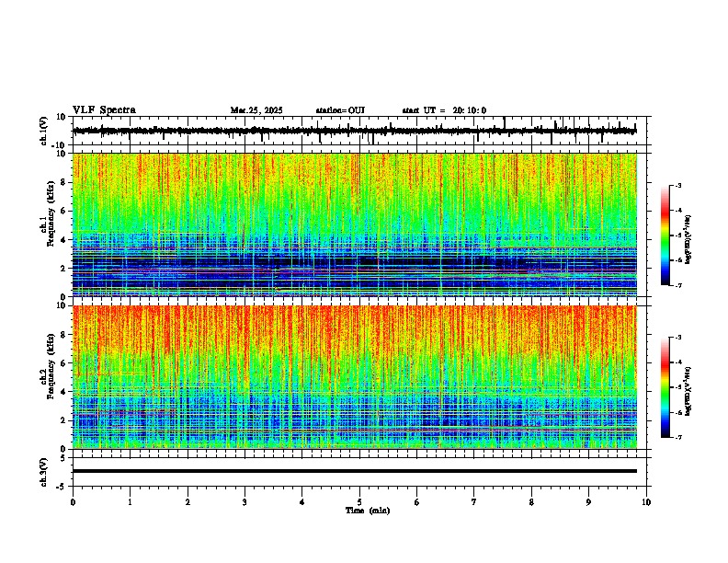The height and width of the screenshot is (563, 728).
Task: Click the "VLF Spectra" title text
Action: pyautogui.click(x=104, y=110)
